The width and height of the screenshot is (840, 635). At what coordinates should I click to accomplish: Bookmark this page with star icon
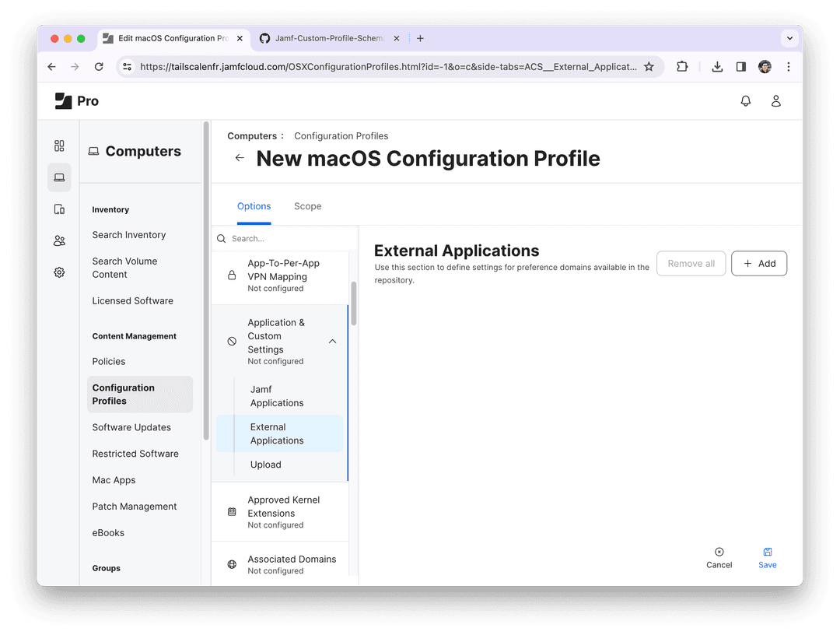click(x=649, y=67)
